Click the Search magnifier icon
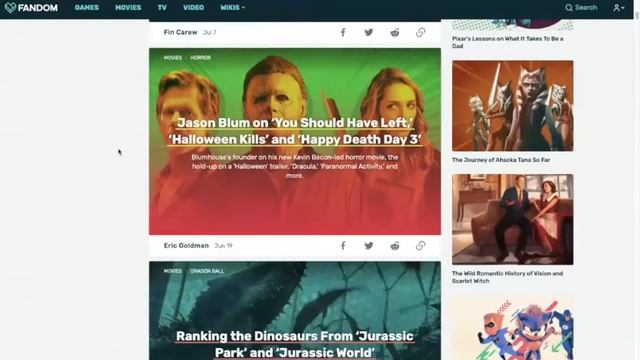The width and height of the screenshot is (640, 360). (569, 7)
